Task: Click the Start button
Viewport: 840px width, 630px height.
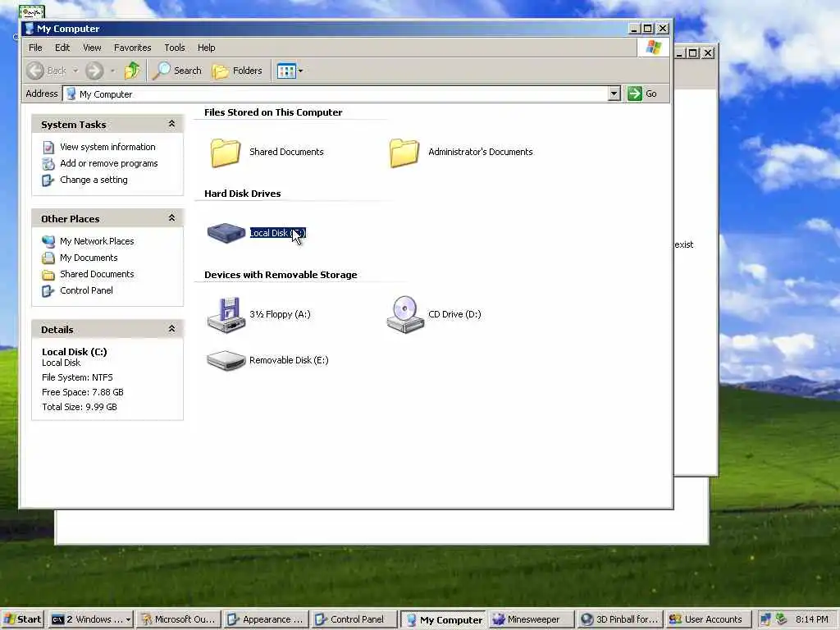Action: point(23,619)
